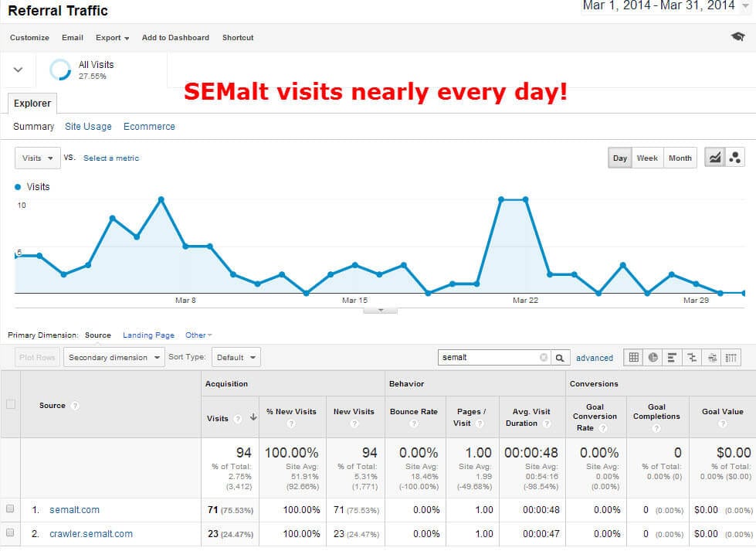The width and height of the screenshot is (756, 551).
Task: Open the Other dimension dropdown
Action: point(198,335)
